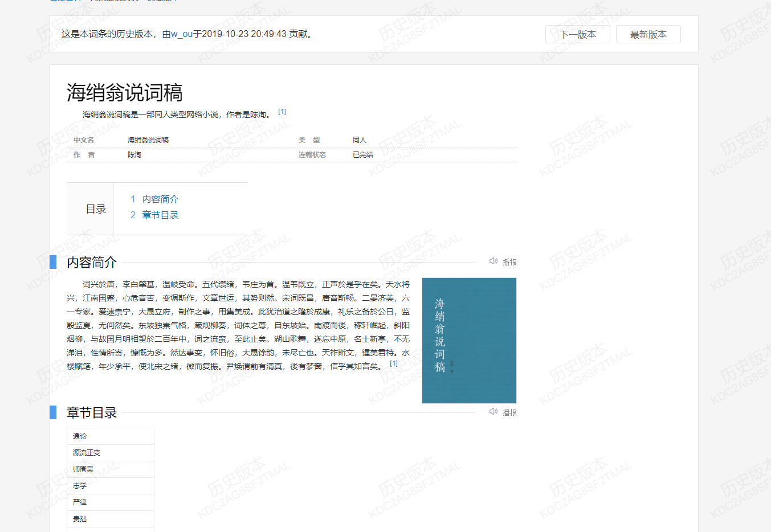The width and height of the screenshot is (771, 532).
Task: Click the 下一版本 button
Action: tap(577, 34)
